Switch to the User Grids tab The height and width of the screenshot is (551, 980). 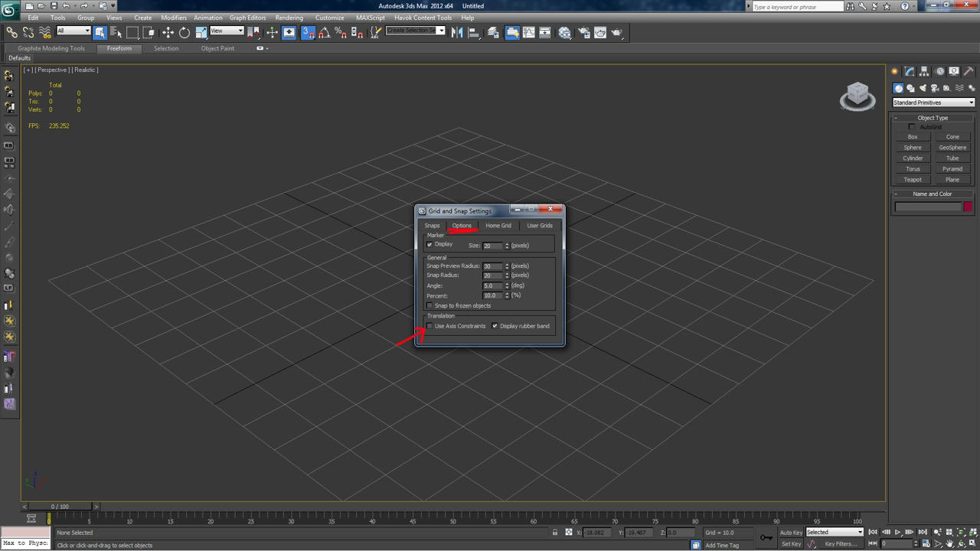click(540, 226)
